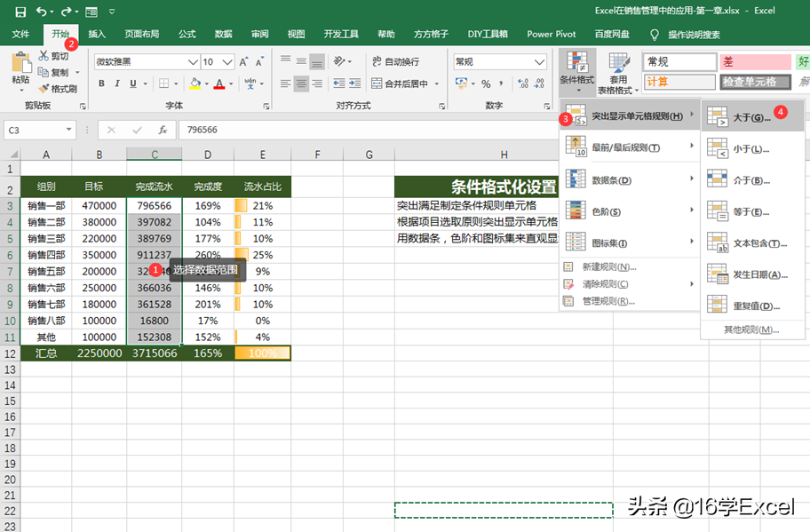Click the percent style icon

point(486,83)
